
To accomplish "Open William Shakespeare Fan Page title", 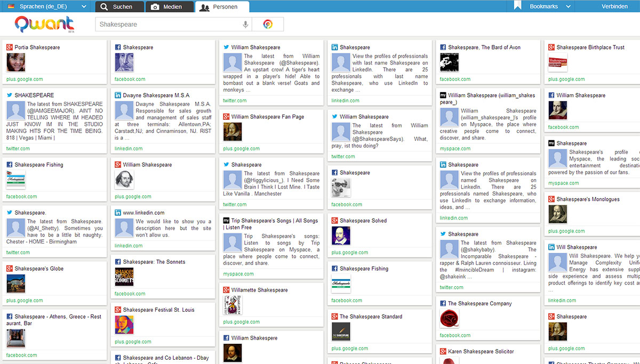I will [x=268, y=117].
